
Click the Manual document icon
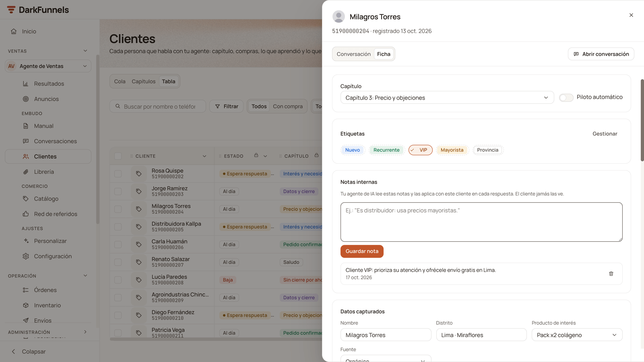(26, 126)
